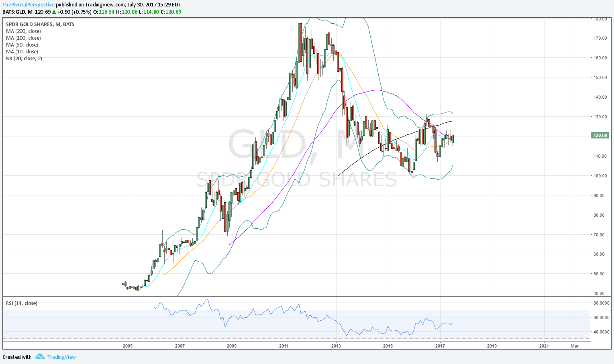Click the 170.00 price axis label
The height and width of the screenshot is (364, 614).
pyautogui.click(x=600, y=38)
